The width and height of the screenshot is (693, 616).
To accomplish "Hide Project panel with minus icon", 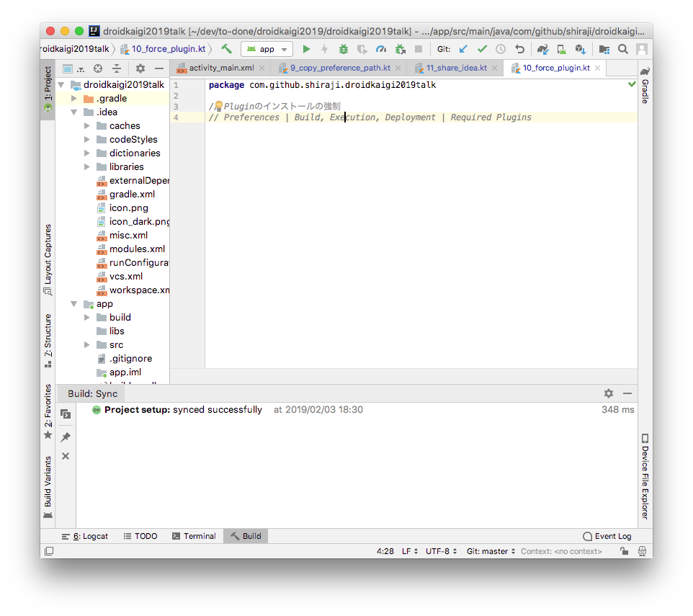I will [x=159, y=68].
